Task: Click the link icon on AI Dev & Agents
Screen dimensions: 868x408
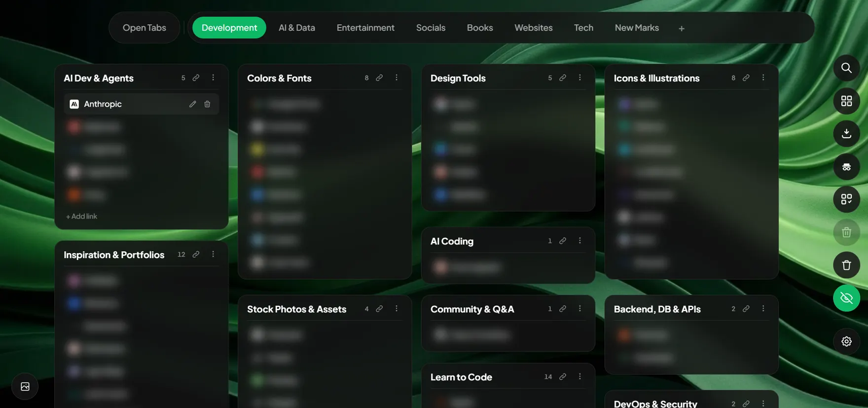Action: pos(196,78)
